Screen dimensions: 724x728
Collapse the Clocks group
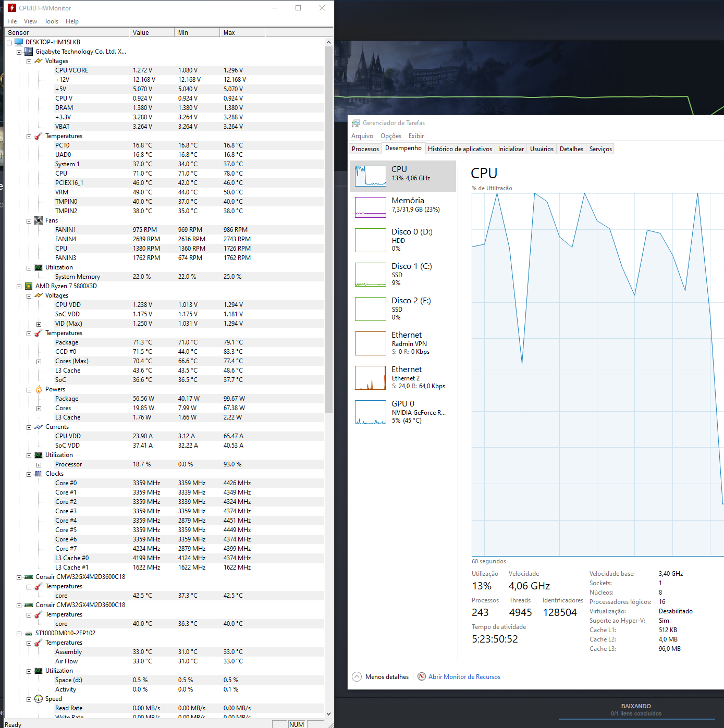[29, 474]
